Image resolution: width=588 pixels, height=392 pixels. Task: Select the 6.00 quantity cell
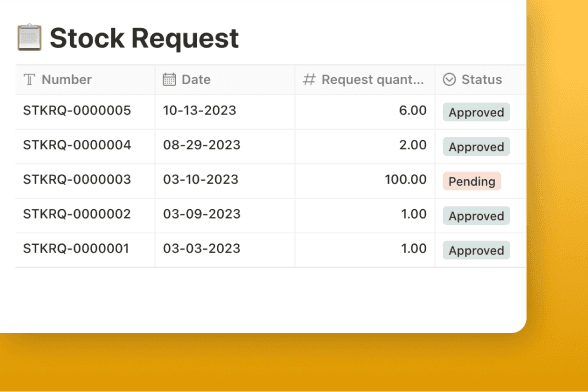pyautogui.click(x=365, y=111)
